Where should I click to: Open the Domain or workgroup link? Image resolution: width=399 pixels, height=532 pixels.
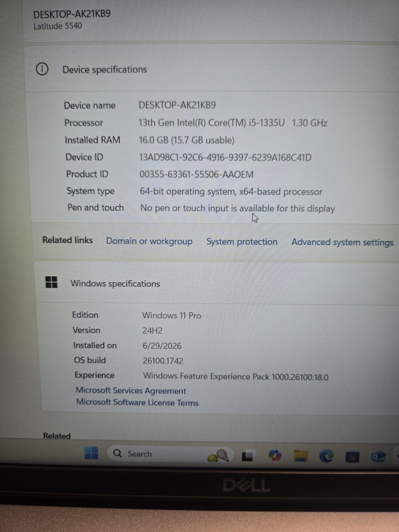click(x=149, y=241)
